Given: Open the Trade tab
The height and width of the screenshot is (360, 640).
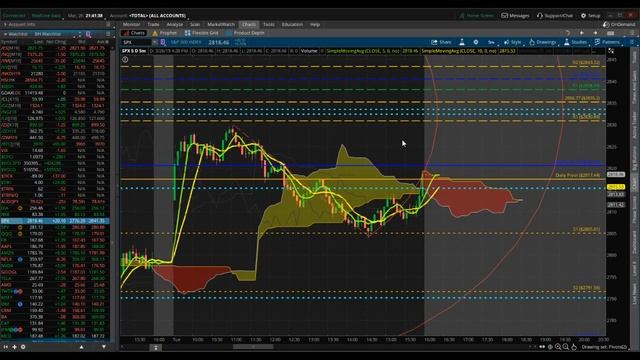Looking at the screenshot, I should [153, 24].
